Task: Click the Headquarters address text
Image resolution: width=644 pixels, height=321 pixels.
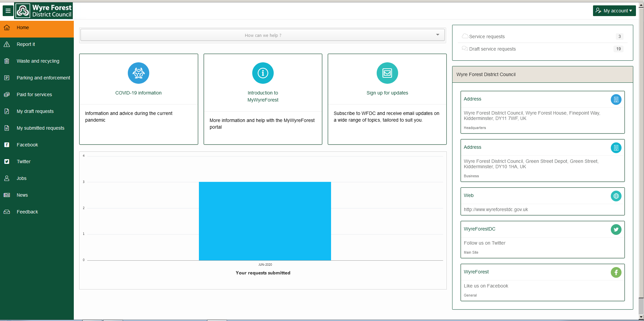Action: point(532,116)
